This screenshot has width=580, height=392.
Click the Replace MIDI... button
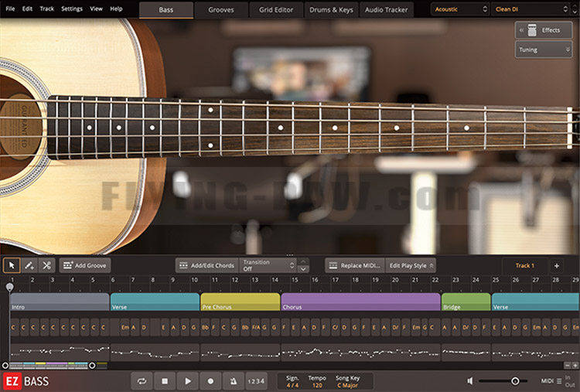click(355, 265)
